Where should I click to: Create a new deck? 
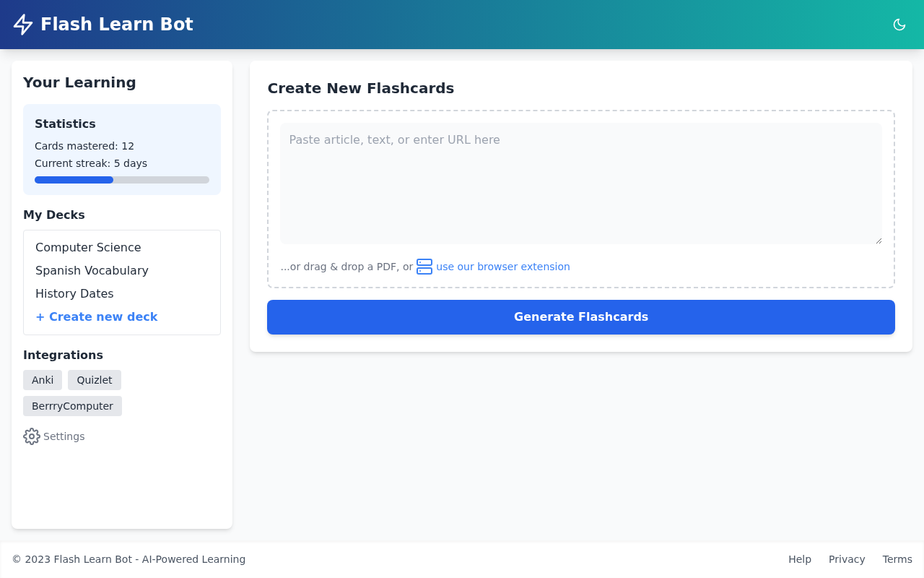tap(96, 316)
